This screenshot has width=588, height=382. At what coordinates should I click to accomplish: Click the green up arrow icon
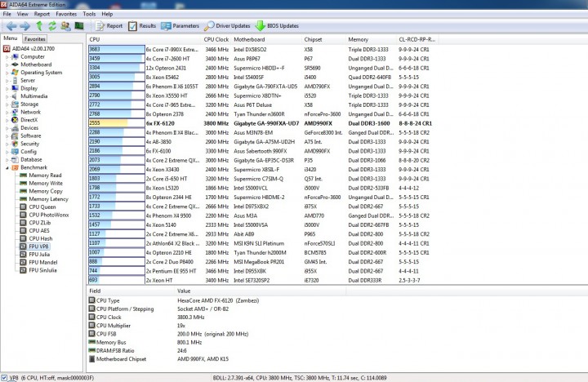pyautogui.click(x=39, y=25)
